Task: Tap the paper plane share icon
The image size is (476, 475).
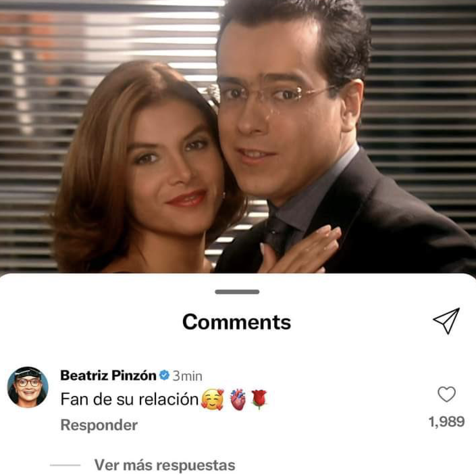Action: pyautogui.click(x=447, y=321)
